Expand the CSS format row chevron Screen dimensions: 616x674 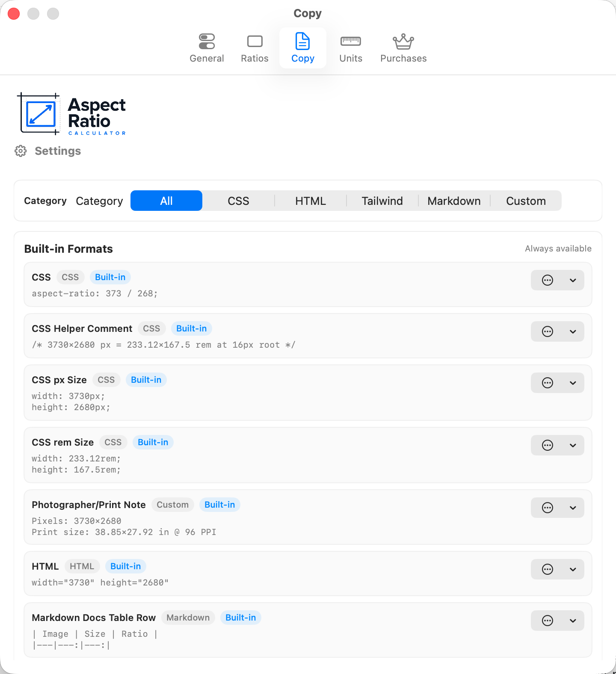point(573,280)
